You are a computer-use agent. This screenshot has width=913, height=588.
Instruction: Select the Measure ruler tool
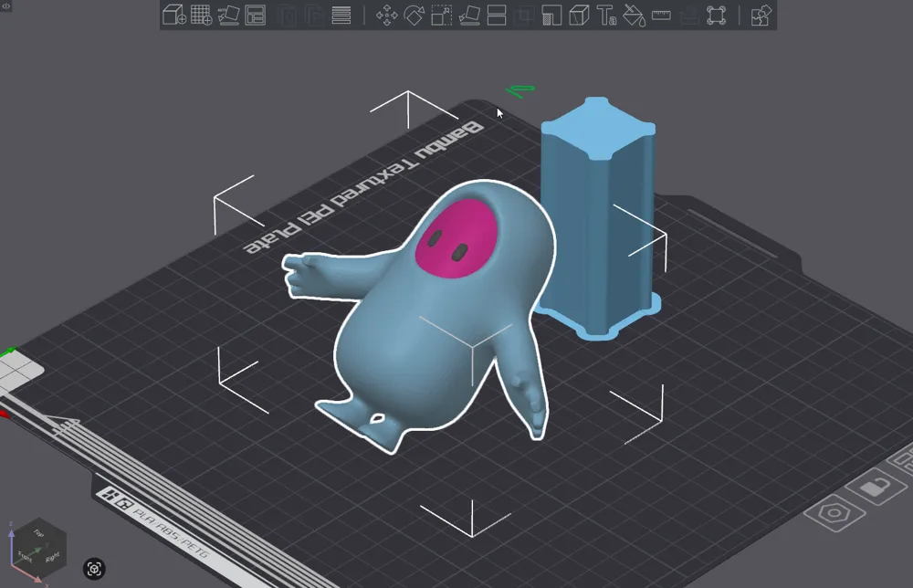coord(661,16)
